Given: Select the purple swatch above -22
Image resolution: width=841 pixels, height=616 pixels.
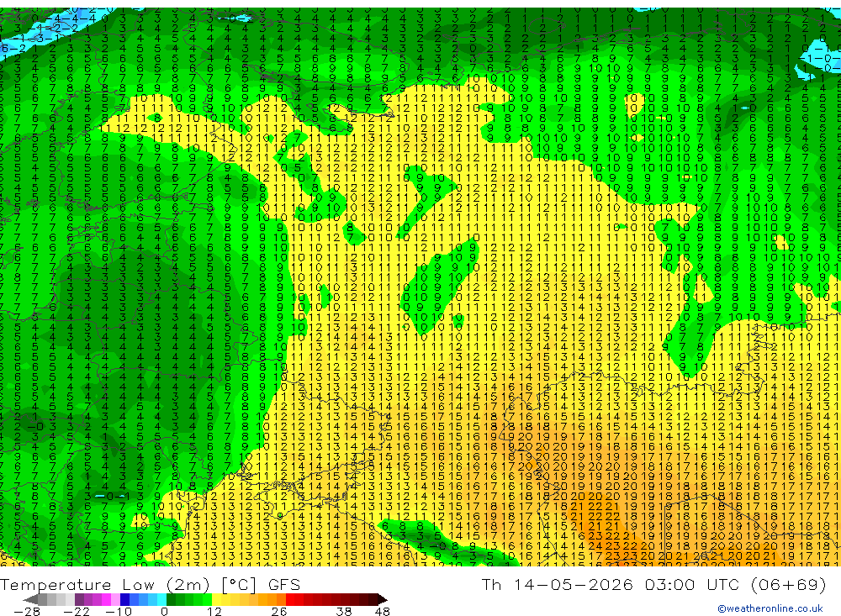Looking at the screenshot, I should tap(79, 600).
